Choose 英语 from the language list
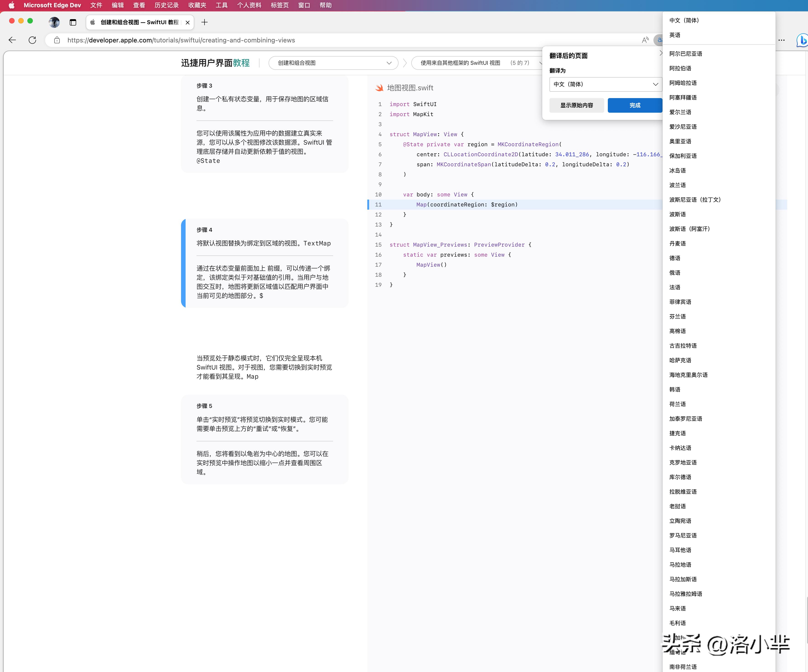808x672 pixels. coord(675,35)
